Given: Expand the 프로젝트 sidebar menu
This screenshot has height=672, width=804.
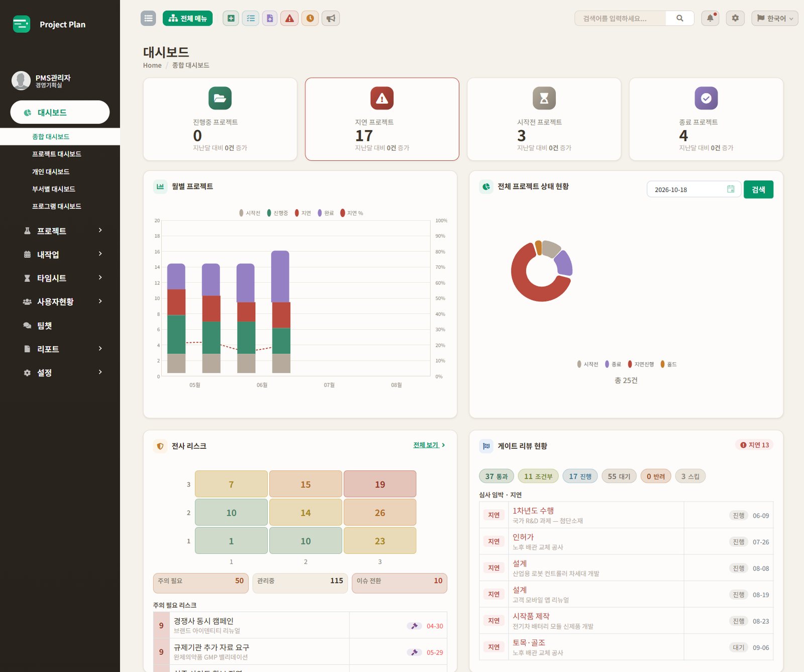Looking at the screenshot, I should click(x=63, y=231).
